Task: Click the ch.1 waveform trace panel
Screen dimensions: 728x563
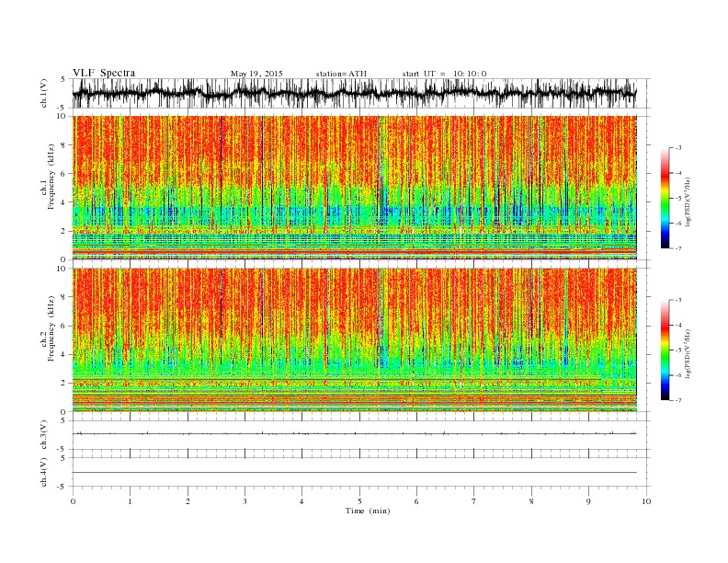Action: pyautogui.click(x=360, y=93)
